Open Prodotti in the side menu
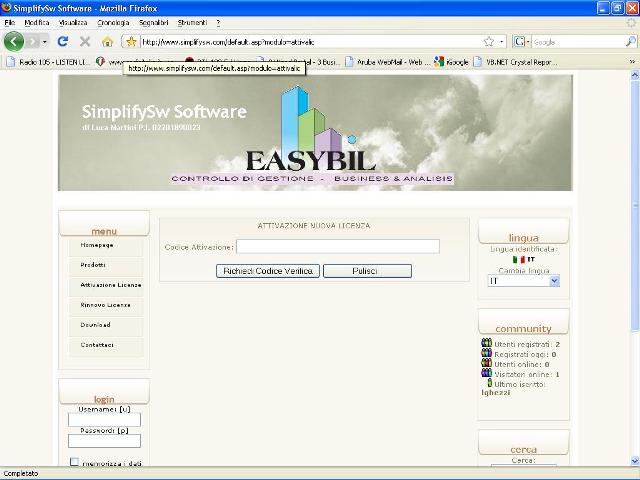 point(93,265)
